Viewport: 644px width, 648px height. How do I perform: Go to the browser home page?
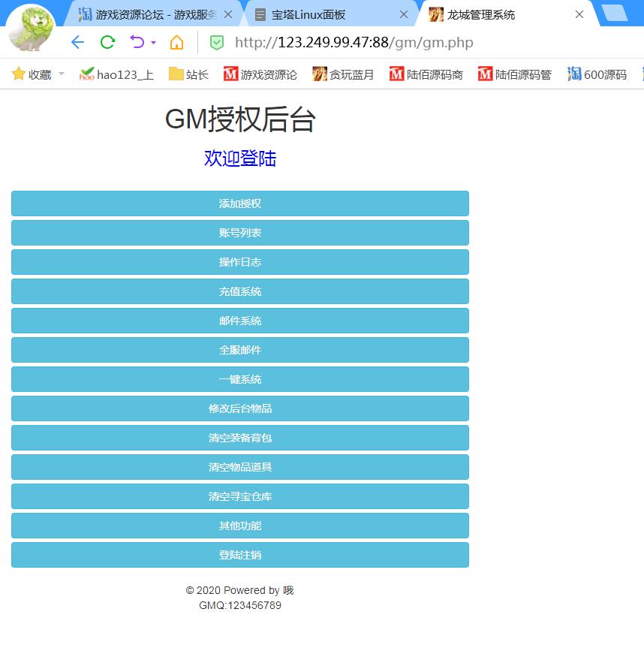(176, 42)
